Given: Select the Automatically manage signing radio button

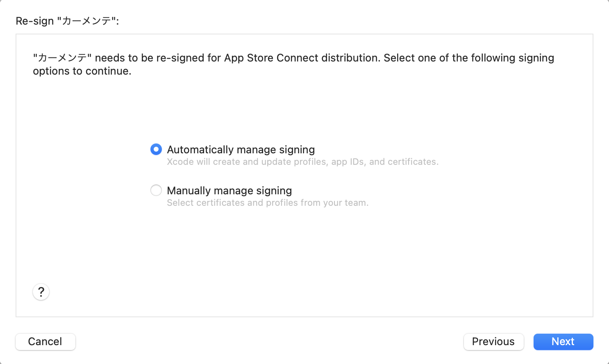Looking at the screenshot, I should (156, 149).
